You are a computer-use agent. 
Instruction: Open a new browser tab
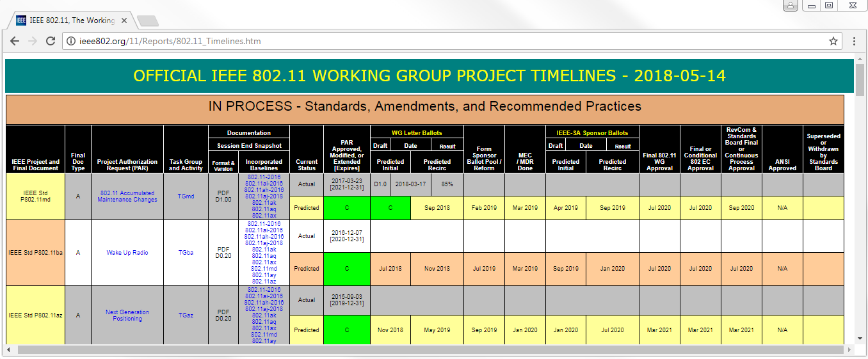[x=147, y=21]
